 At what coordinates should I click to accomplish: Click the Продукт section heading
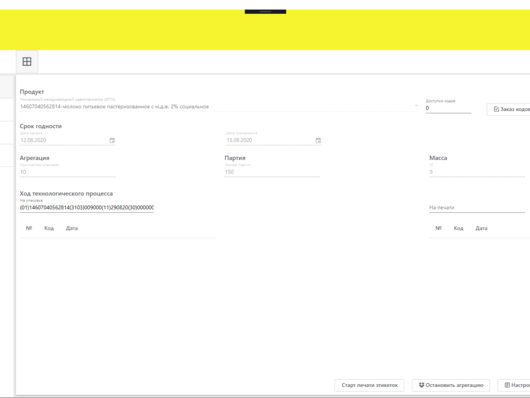tap(32, 92)
